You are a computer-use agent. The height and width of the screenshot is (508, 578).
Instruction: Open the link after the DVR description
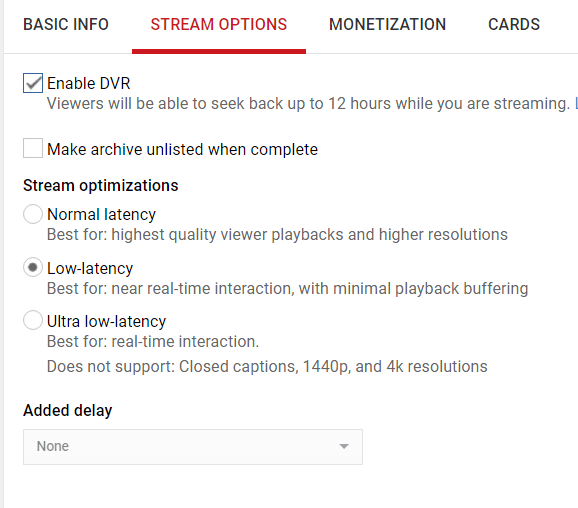(576, 104)
